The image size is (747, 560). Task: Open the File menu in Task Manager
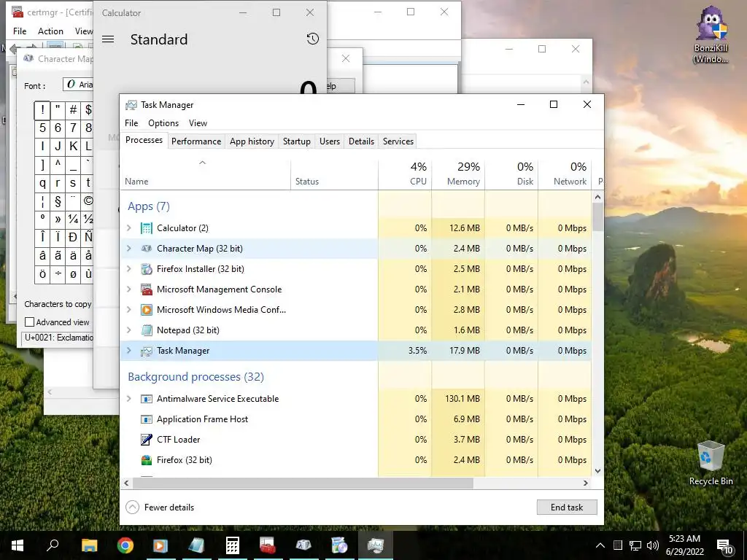(131, 123)
